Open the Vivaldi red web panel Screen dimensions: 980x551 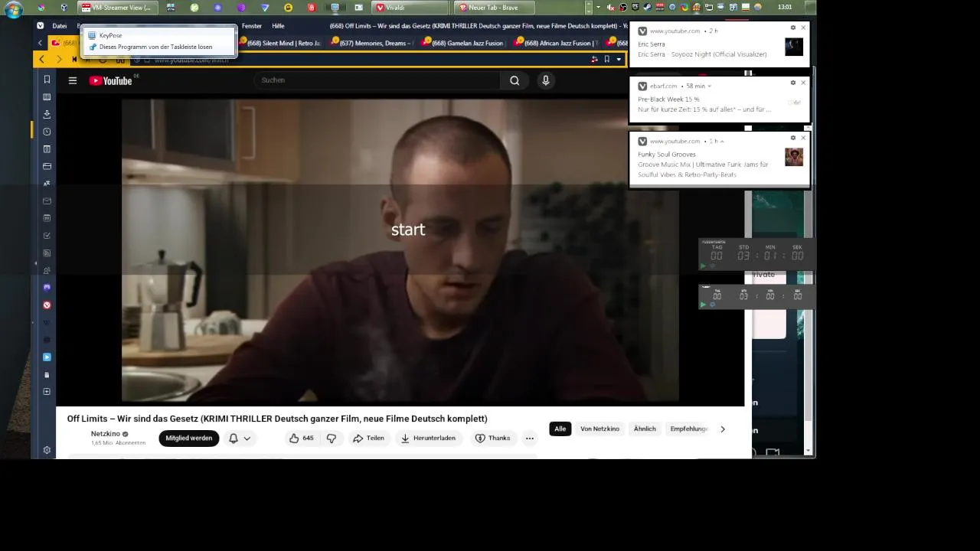coord(47,305)
